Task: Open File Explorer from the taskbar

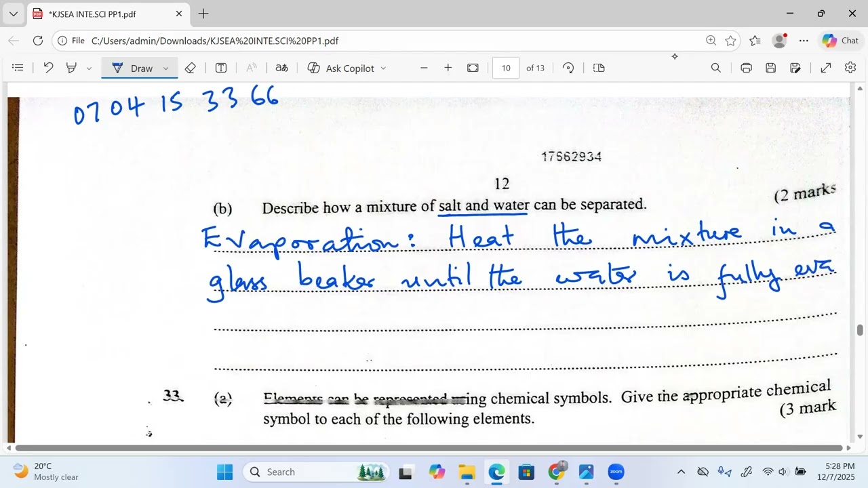Action: 467,472
